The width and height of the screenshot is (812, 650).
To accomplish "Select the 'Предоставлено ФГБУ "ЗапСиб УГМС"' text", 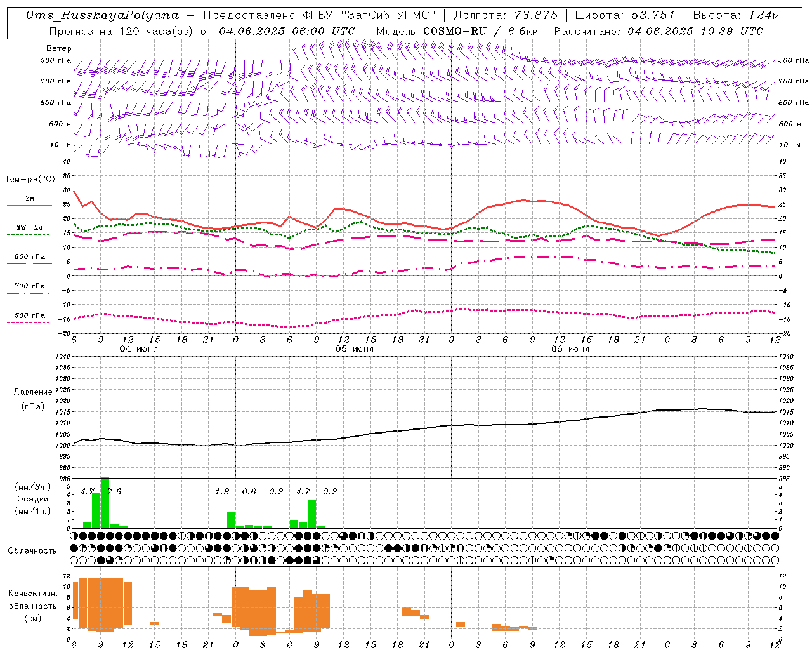I will (x=320, y=15).
